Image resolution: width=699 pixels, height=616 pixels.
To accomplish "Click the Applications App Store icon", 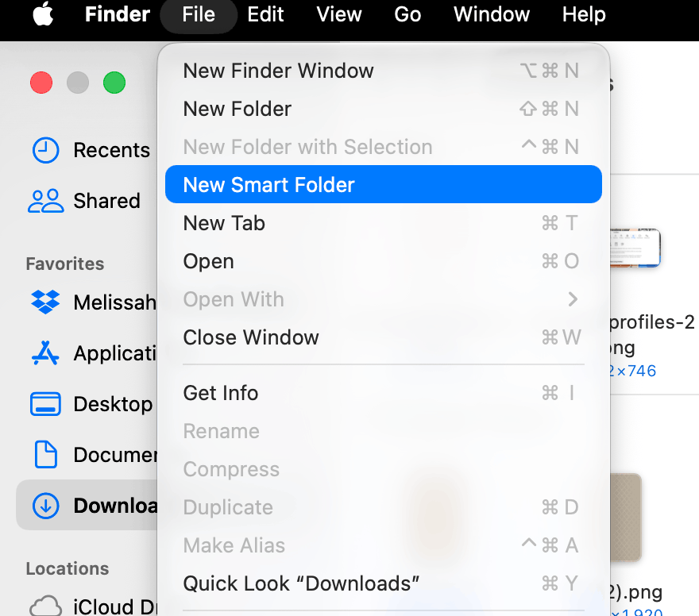I will 45,353.
